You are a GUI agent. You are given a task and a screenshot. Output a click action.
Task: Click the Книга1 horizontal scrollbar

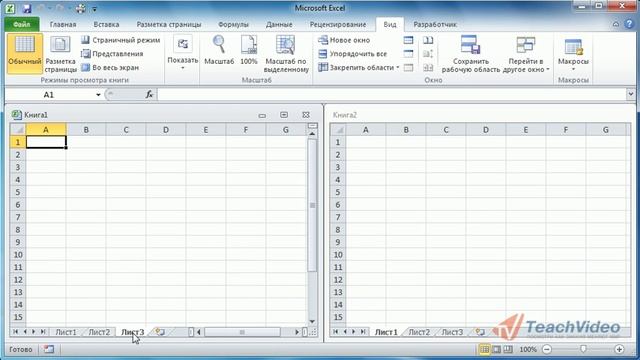tap(242, 332)
